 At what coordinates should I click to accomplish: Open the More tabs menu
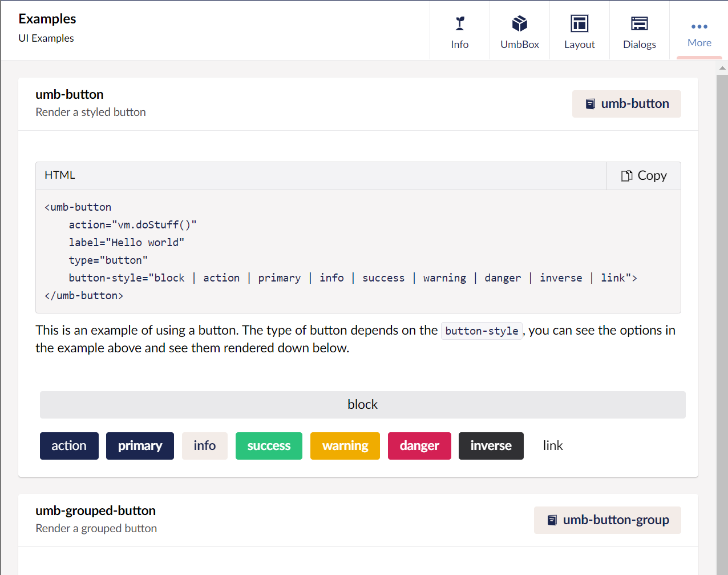point(699,31)
